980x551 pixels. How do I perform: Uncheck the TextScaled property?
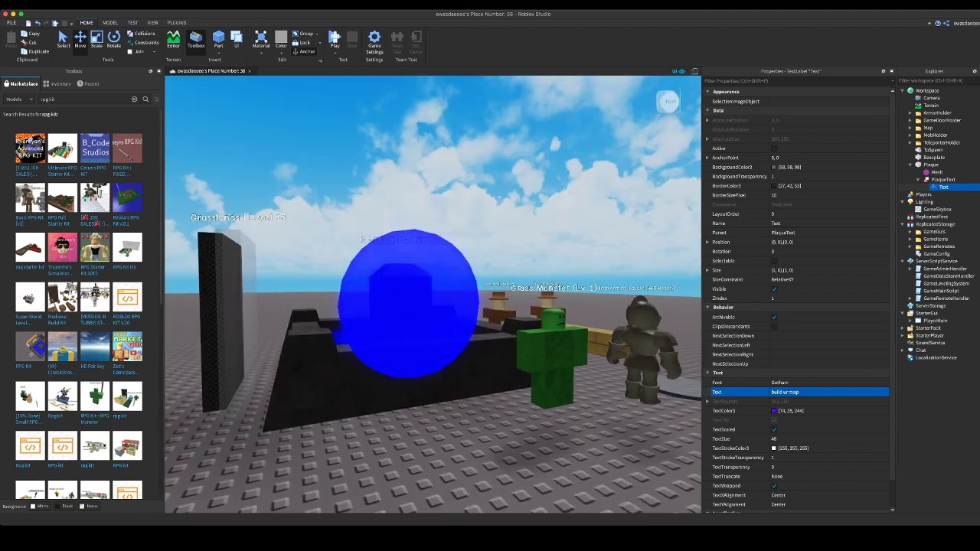pos(774,429)
